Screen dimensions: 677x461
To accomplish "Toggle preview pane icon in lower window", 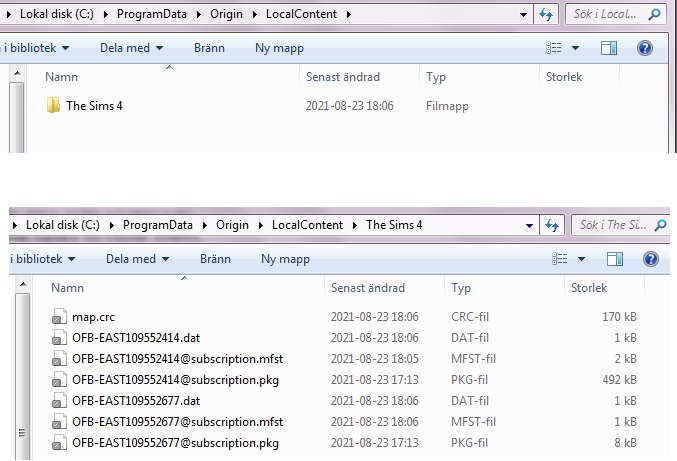I will tap(615, 259).
